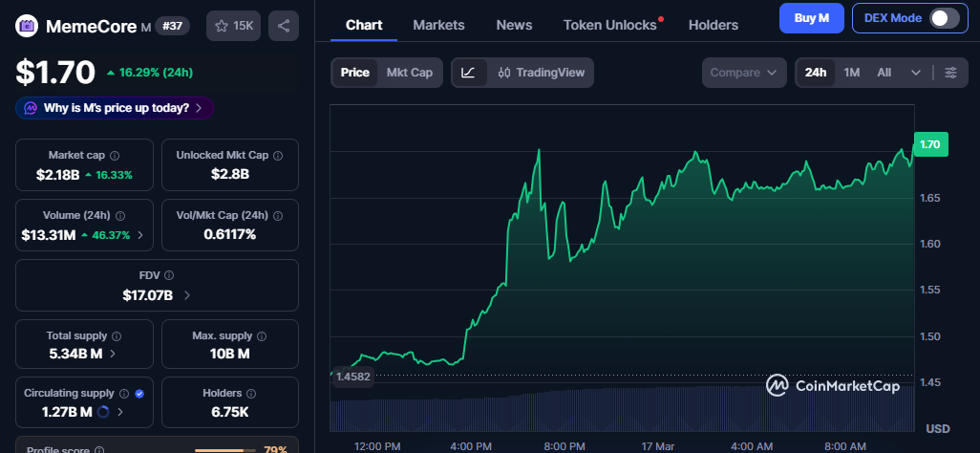The height and width of the screenshot is (453, 980).
Task: Click the $2.18B market cap value
Action: pos(57,175)
